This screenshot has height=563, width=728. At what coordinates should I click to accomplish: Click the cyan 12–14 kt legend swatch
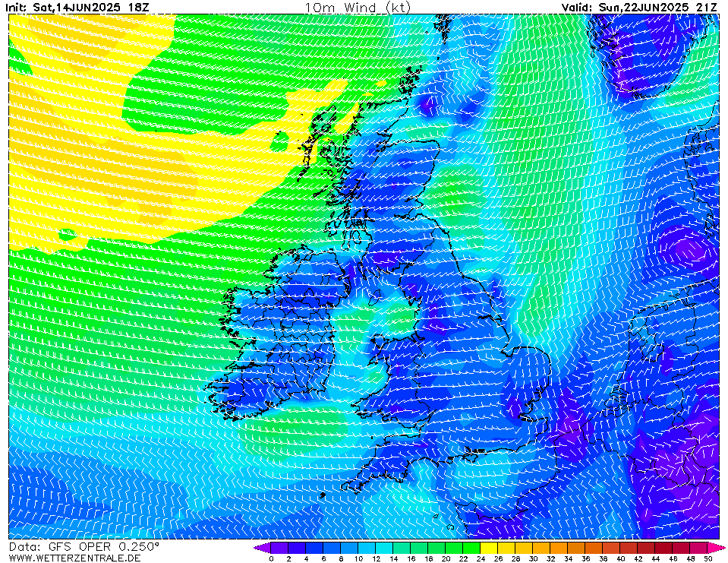coord(384,547)
